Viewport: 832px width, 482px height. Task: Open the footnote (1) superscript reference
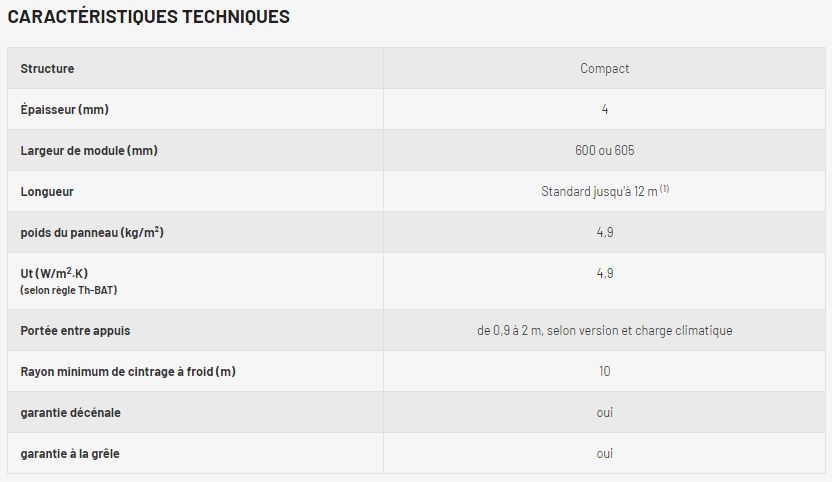(x=664, y=188)
